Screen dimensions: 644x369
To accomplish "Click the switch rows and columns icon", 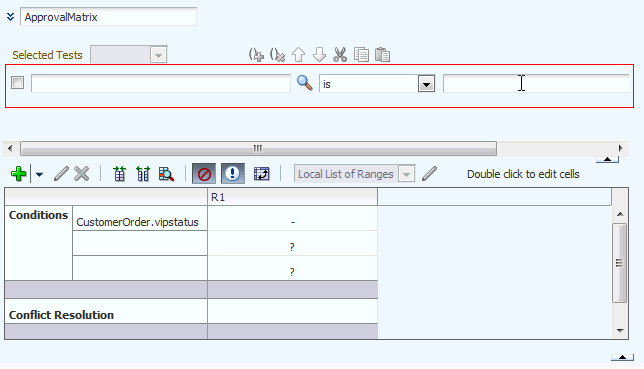I will point(262,174).
